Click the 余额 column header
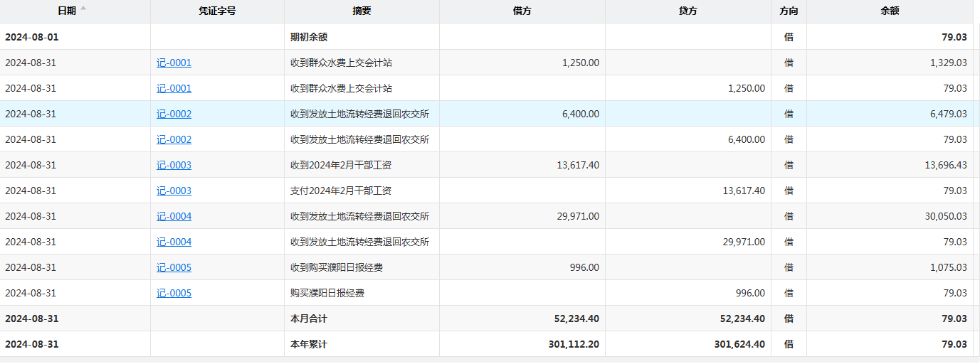This screenshot has height=364, width=980. [x=890, y=11]
